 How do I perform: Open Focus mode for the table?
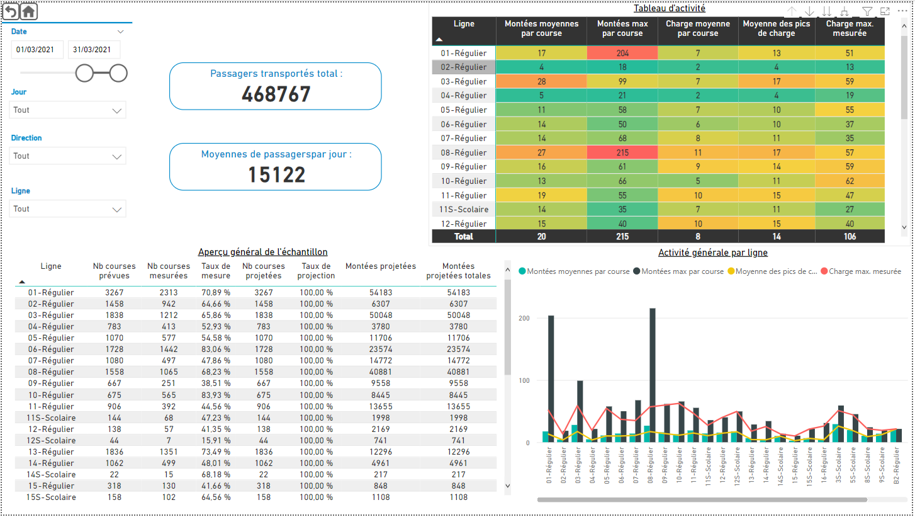pos(885,11)
